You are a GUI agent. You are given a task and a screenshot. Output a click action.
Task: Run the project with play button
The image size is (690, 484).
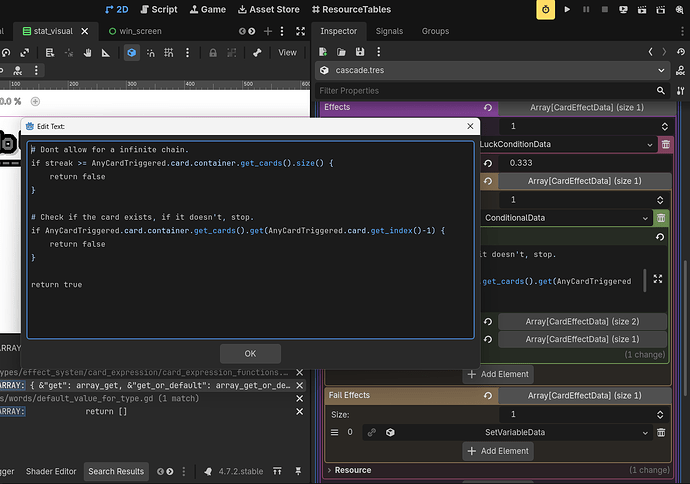567,9
